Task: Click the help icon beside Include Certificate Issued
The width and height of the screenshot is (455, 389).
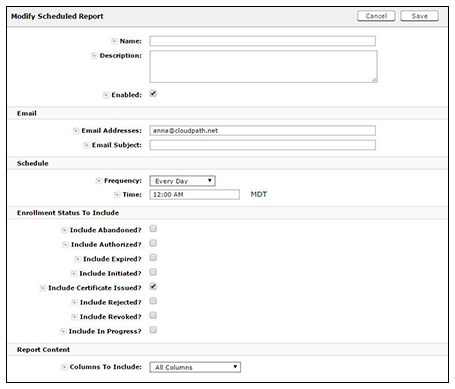Action: coord(43,288)
